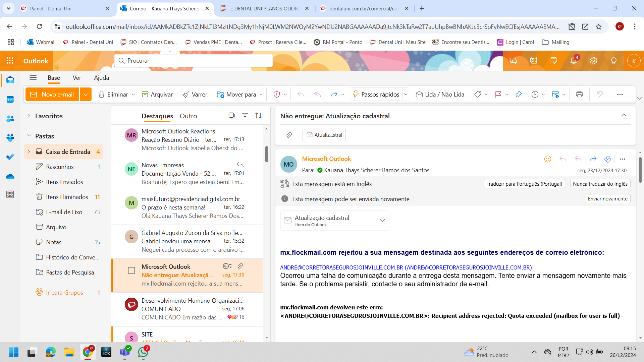
Task: Open the Eliminar dropdown arrow
Action: [133, 95]
